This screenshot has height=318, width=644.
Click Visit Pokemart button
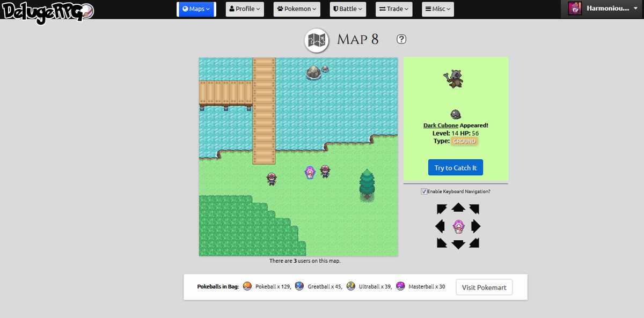coord(484,287)
